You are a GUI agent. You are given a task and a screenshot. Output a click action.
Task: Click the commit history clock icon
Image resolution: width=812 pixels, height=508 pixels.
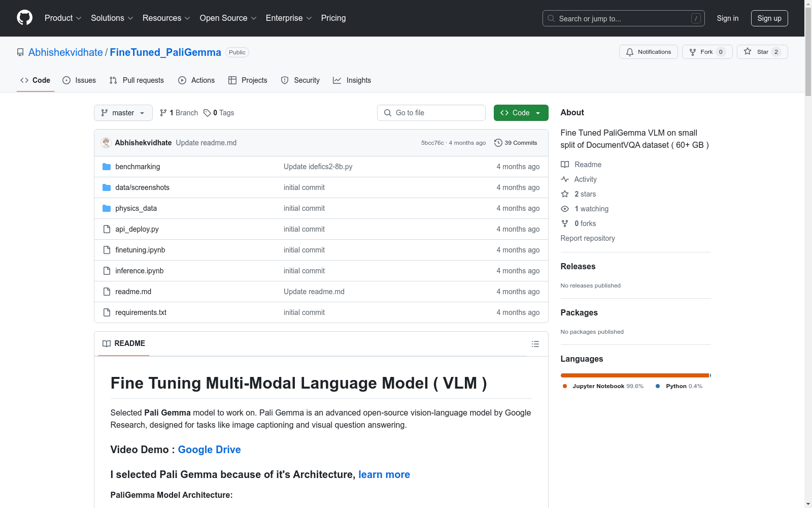[x=498, y=143]
